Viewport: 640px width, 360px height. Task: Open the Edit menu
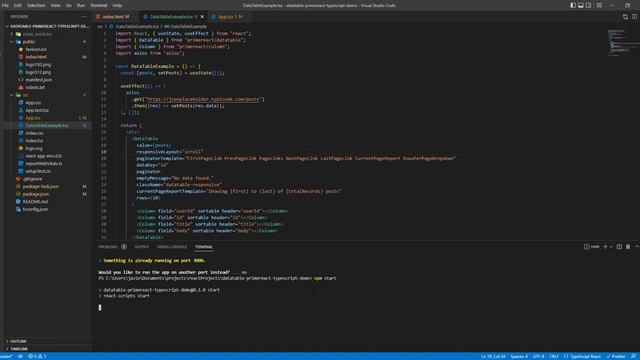point(18,5)
